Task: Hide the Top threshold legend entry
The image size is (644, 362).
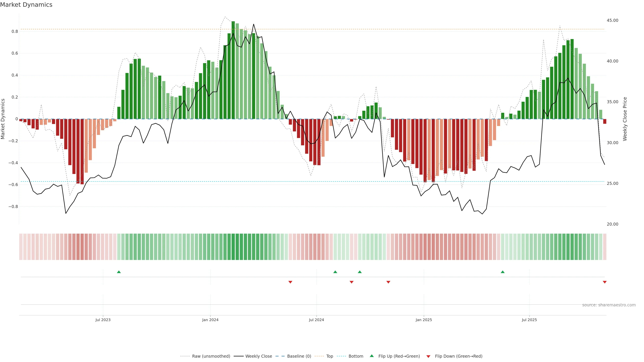Action: click(330, 356)
